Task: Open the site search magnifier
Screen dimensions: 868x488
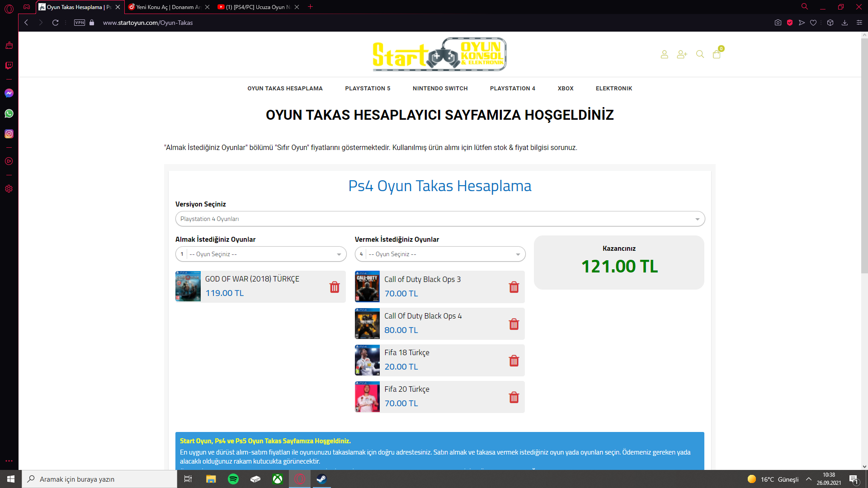Action: coord(700,54)
